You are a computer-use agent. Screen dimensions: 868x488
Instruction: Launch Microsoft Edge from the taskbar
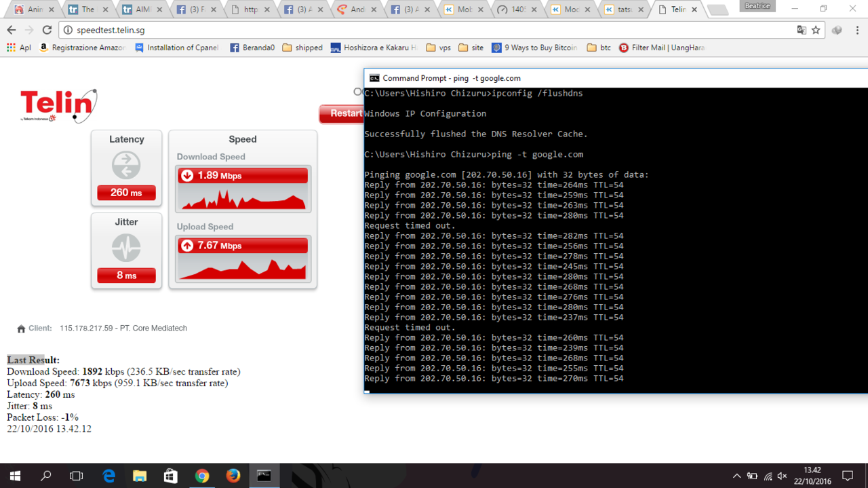click(x=108, y=476)
